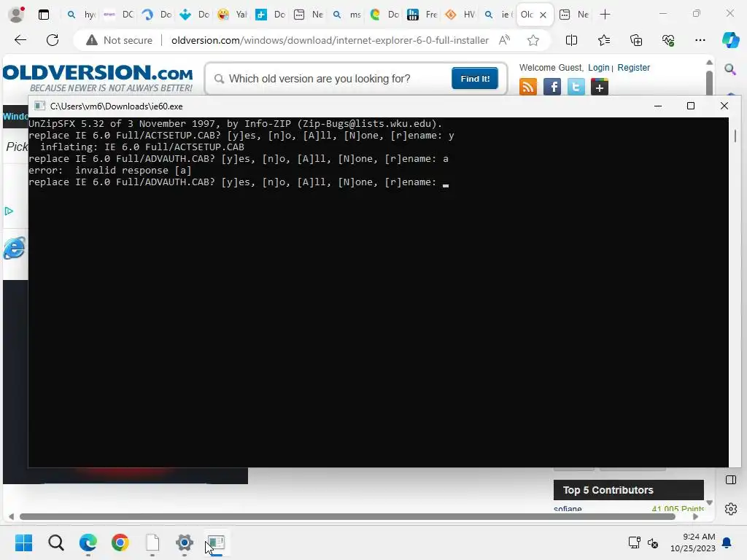Click the ie60.exe console window icon
This screenshot has width=747, height=560.
tap(39, 106)
